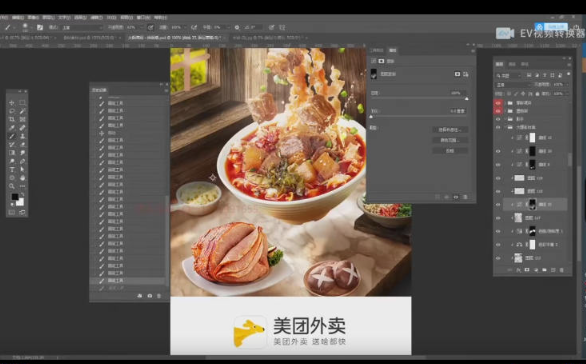Toggle visibility of top red-marked layer group
Screen dimensions: 586x364
pyautogui.click(x=498, y=102)
